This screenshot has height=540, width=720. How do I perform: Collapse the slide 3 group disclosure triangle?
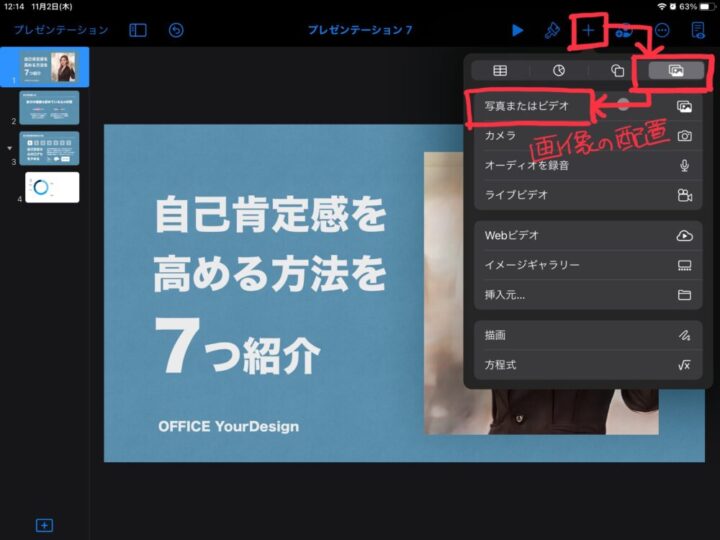coord(10,147)
